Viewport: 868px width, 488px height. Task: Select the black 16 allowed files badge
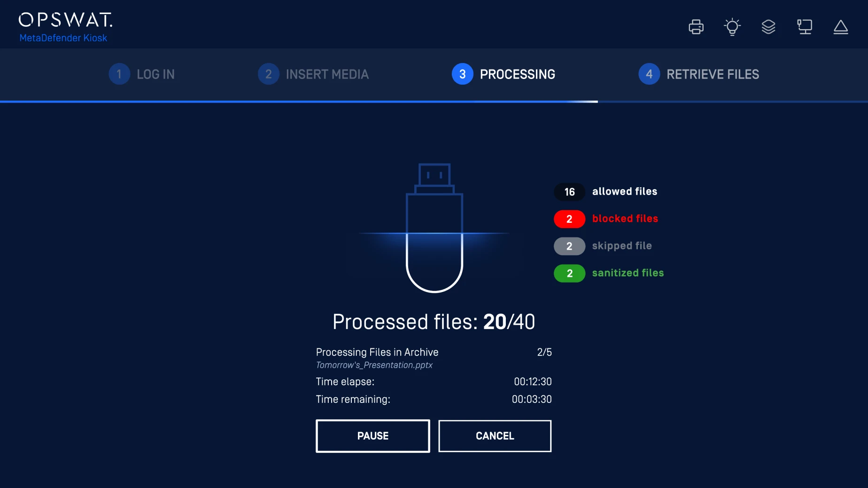click(569, 192)
